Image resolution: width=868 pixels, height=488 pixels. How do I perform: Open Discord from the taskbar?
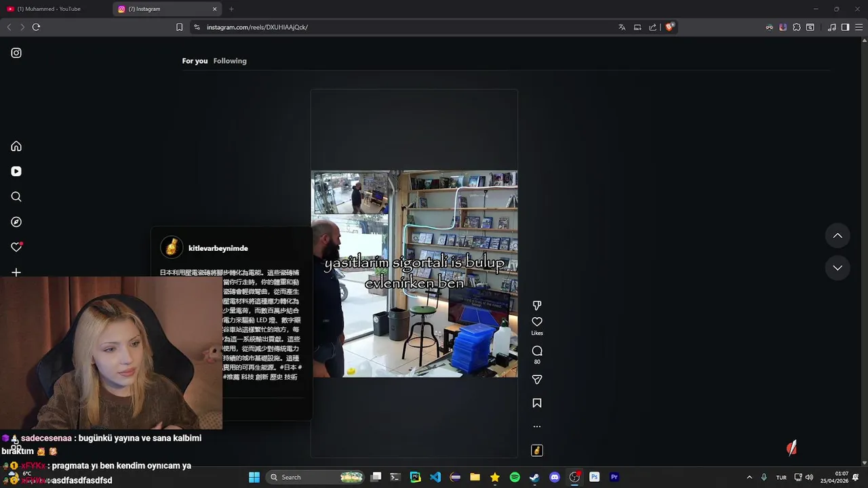pyautogui.click(x=555, y=477)
